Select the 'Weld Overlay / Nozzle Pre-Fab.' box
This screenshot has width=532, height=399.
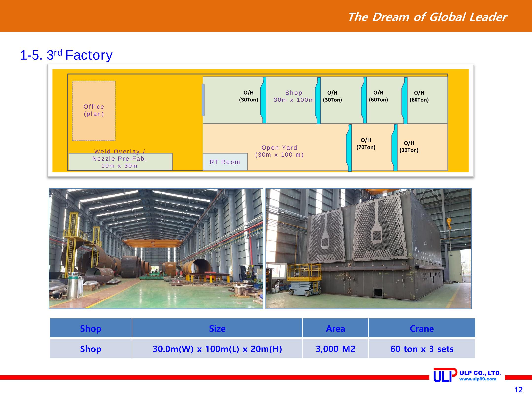tap(121, 162)
